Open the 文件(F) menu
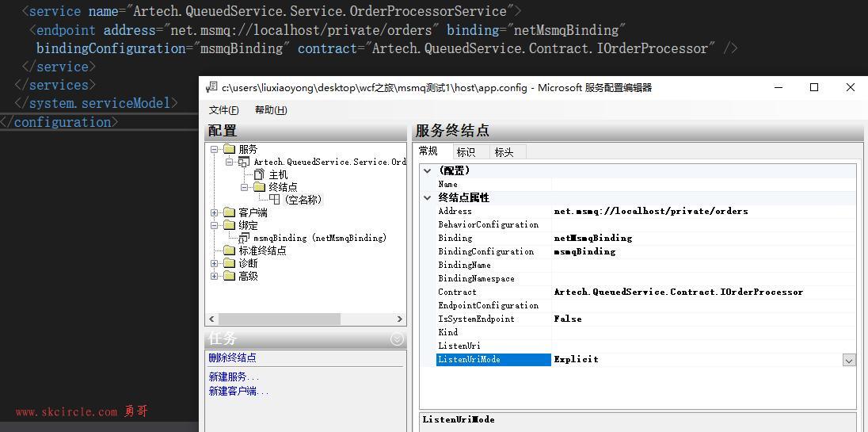 pyautogui.click(x=223, y=109)
